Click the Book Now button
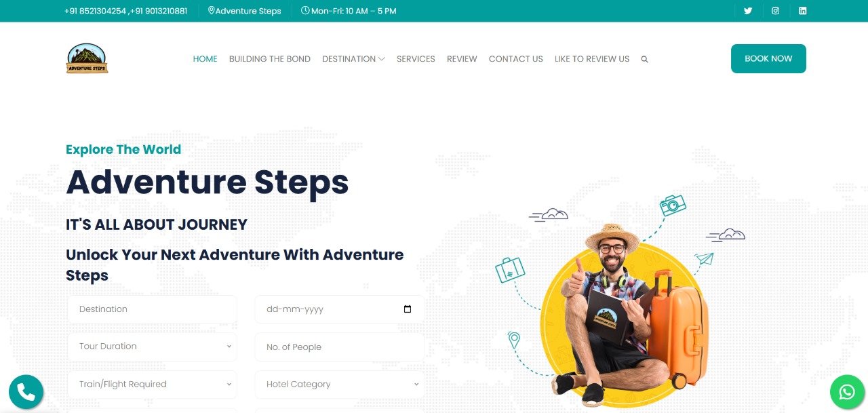868x413 pixels. click(768, 58)
